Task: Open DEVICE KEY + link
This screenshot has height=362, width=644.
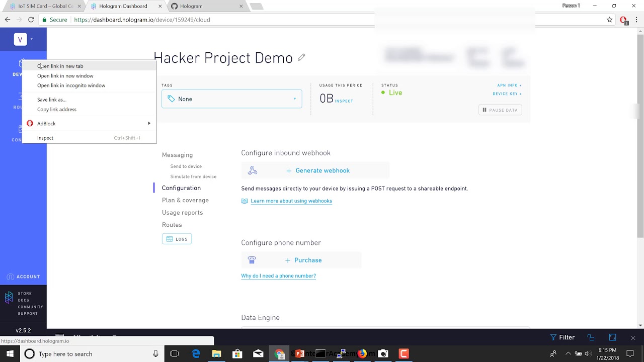Action: 507,94
